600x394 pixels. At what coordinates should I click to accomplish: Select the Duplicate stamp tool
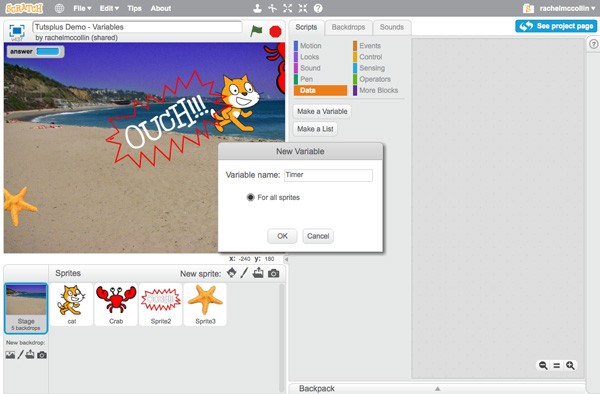pos(258,8)
